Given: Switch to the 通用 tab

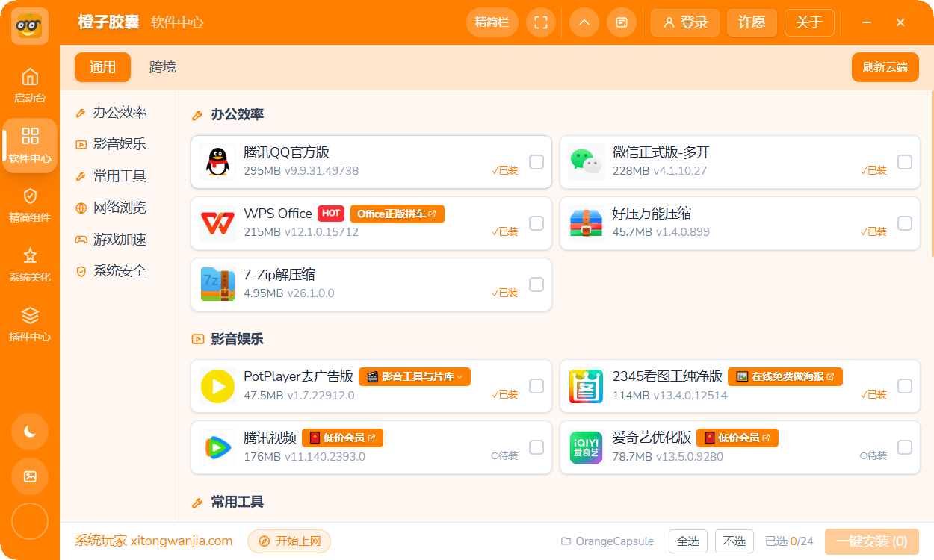Looking at the screenshot, I should pyautogui.click(x=102, y=67).
